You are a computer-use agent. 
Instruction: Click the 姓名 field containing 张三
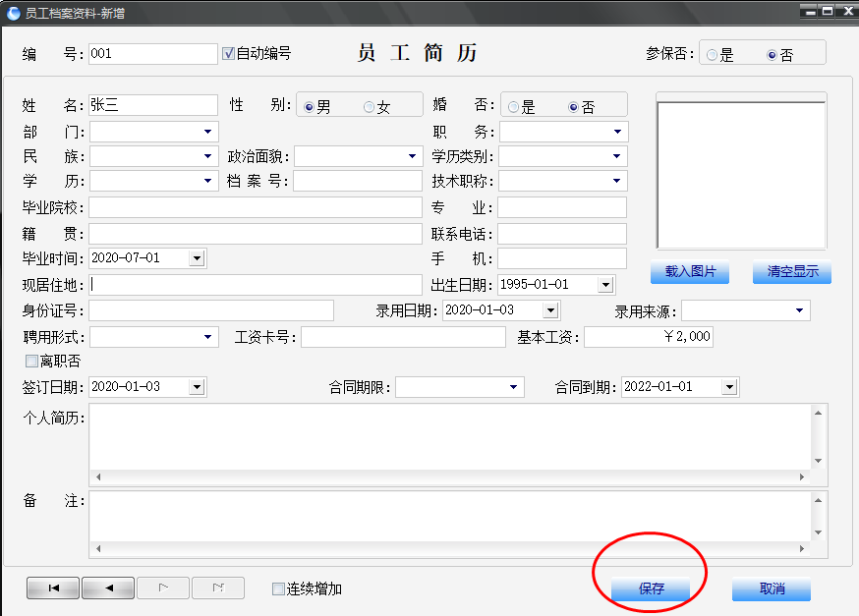(x=153, y=105)
